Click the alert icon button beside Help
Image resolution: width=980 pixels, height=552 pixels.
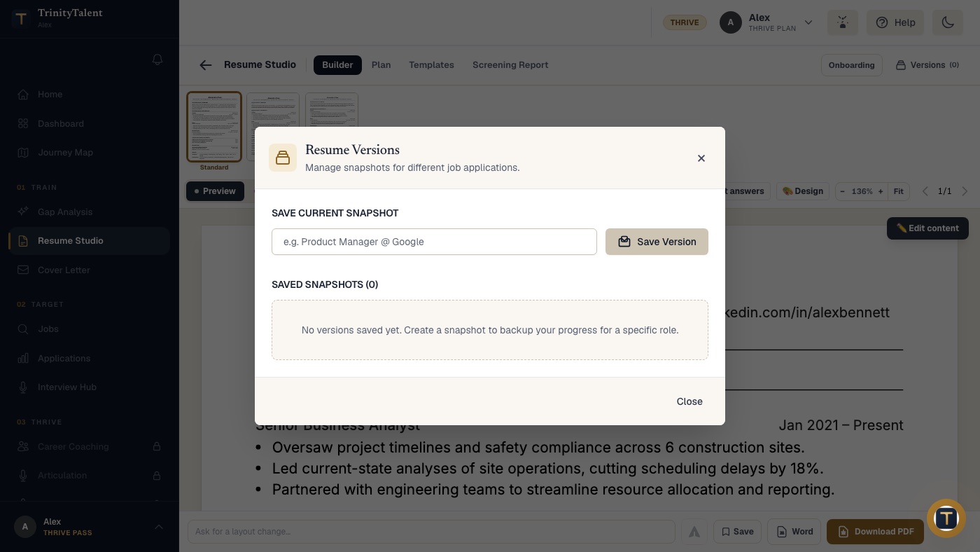click(x=843, y=22)
